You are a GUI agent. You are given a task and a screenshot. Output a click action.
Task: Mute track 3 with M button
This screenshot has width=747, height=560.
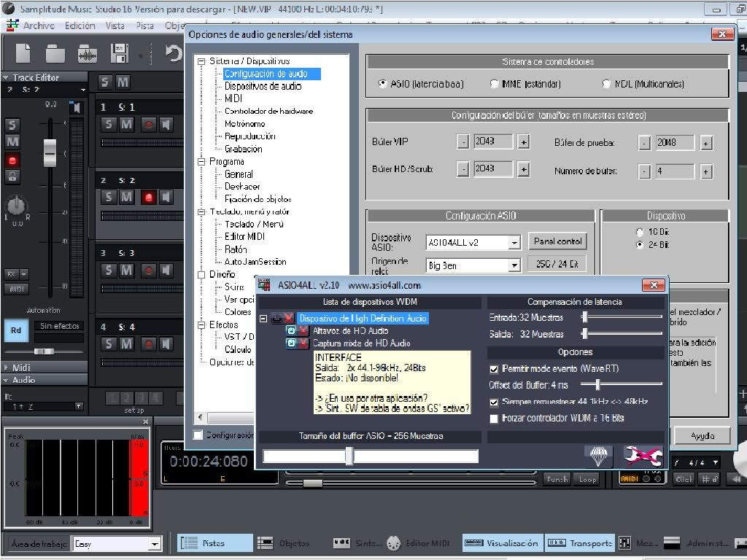pyautogui.click(x=126, y=271)
